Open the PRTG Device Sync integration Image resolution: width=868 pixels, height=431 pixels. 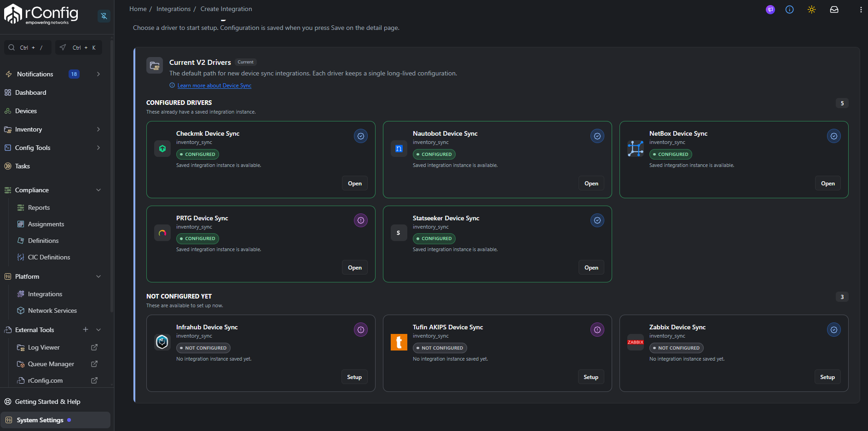pos(355,268)
